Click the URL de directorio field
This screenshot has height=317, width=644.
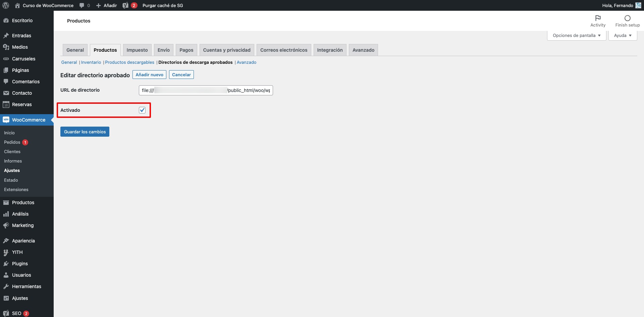point(206,90)
